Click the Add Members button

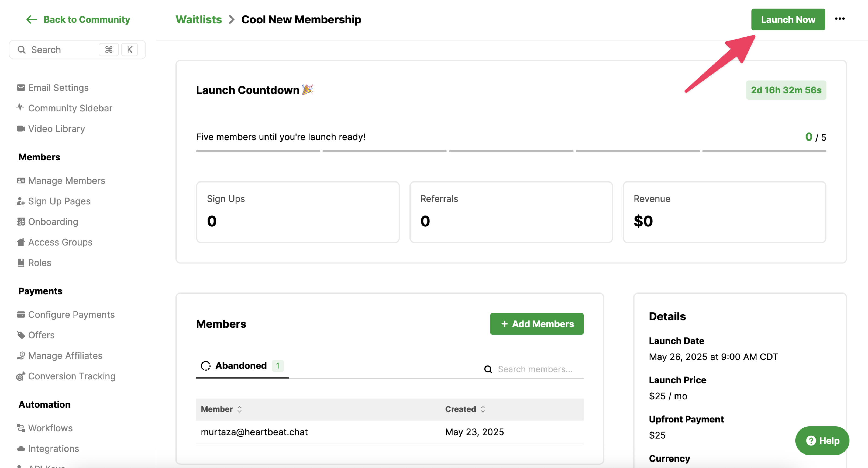(536, 324)
